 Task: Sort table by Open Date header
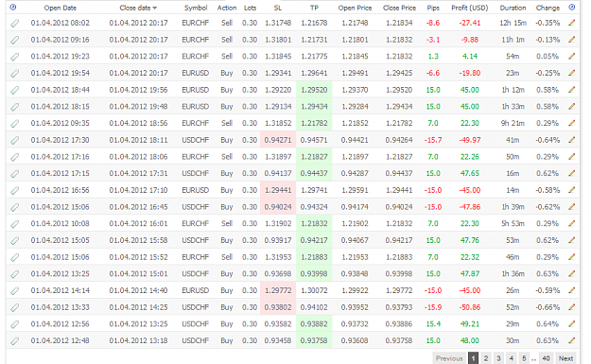tap(61, 8)
